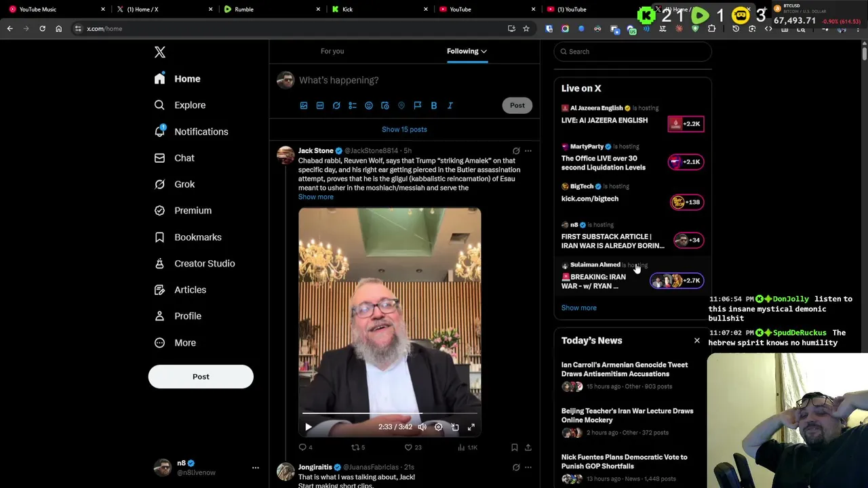Add a poll to the post
Viewport: 868px width, 488px height.
pos(353,106)
